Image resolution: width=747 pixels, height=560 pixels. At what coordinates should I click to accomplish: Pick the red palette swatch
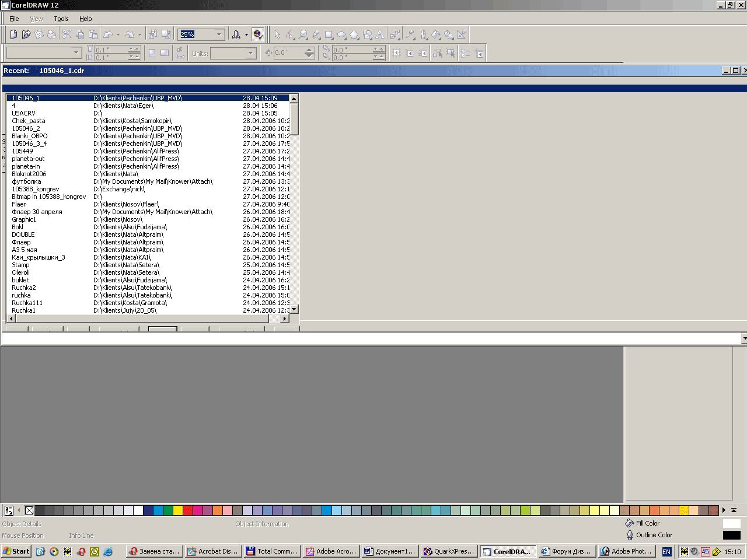(x=188, y=510)
